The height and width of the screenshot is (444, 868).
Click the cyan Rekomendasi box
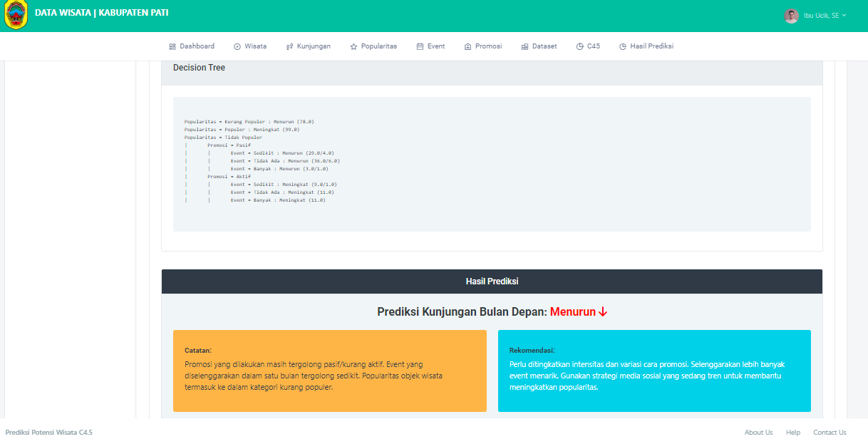click(x=654, y=371)
